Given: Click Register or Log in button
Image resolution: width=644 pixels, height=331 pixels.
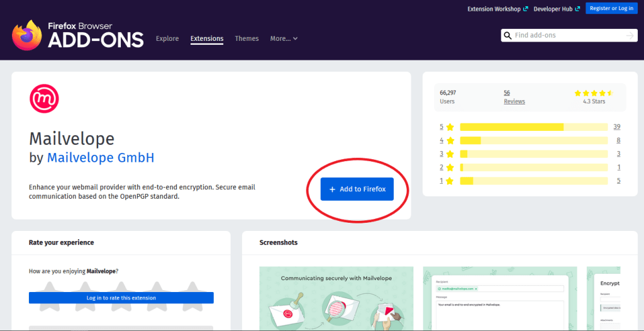Looking at the screenshot, I should [x=611, y=8].
